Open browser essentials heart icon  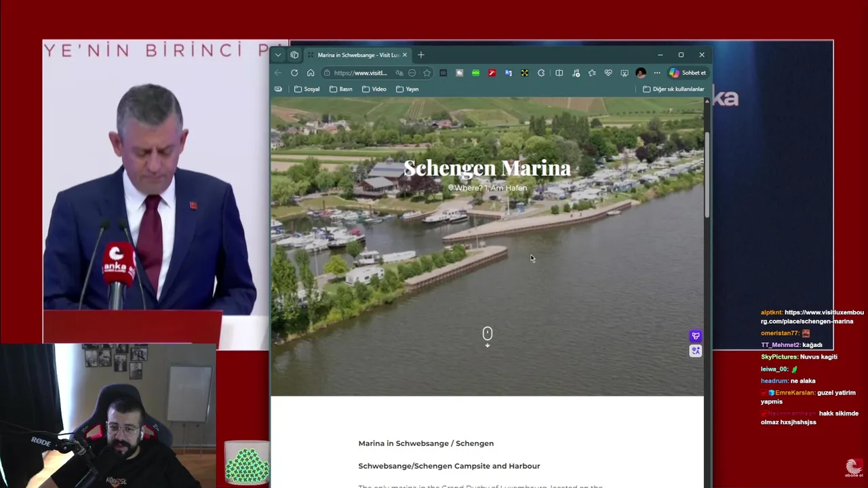608,73
